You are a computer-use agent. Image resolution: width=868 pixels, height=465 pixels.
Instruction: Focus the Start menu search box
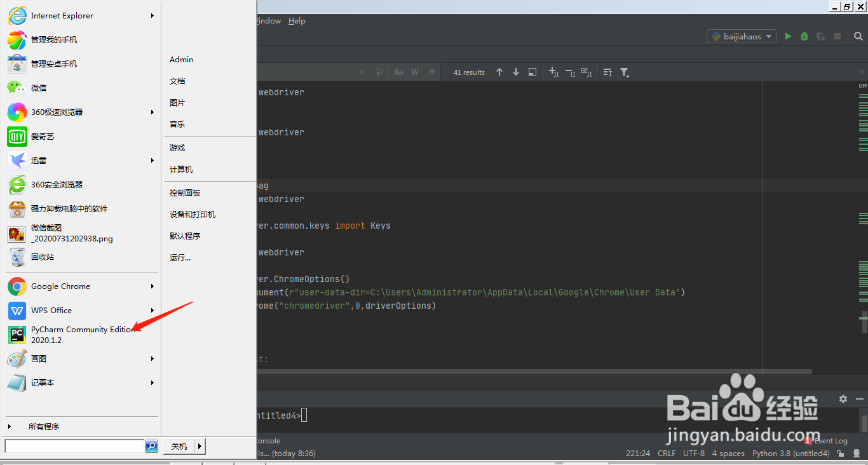click(74, 447)
